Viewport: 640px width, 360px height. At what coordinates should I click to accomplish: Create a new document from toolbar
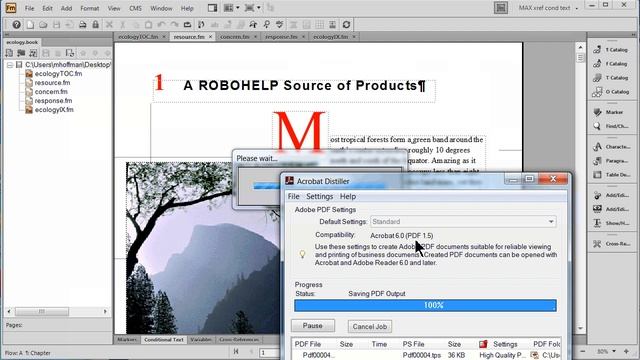pos(30,24)
